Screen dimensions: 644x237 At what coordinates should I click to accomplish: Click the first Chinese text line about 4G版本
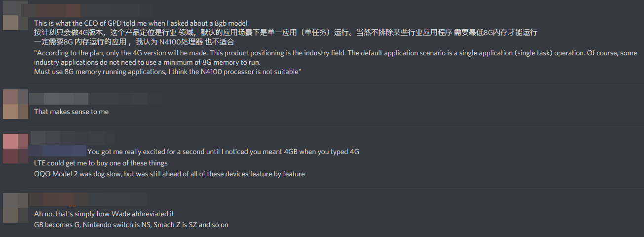[285, 32]
